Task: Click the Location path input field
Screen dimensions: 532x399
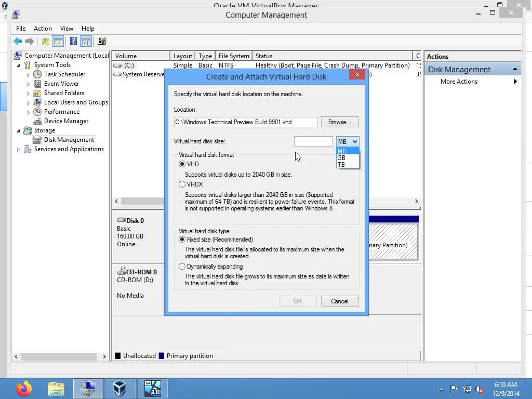Action: 246,122
